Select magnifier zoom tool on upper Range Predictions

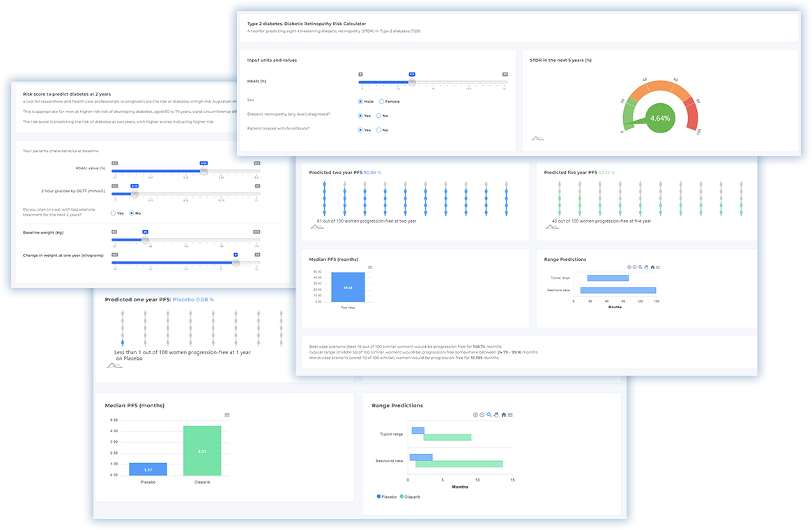coord(641,267)
